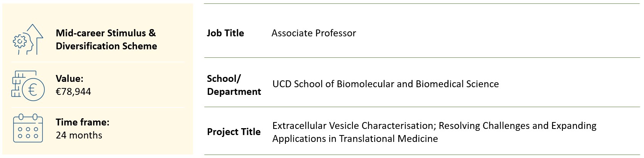Select the Mid-career Stimulus & Diversification Scheme heading
Screen dimensions: 644x158
[106, 39]
